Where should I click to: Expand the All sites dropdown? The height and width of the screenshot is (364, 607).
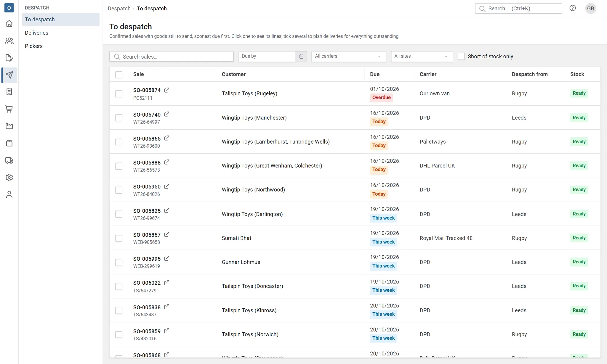(x=422, y=56)
